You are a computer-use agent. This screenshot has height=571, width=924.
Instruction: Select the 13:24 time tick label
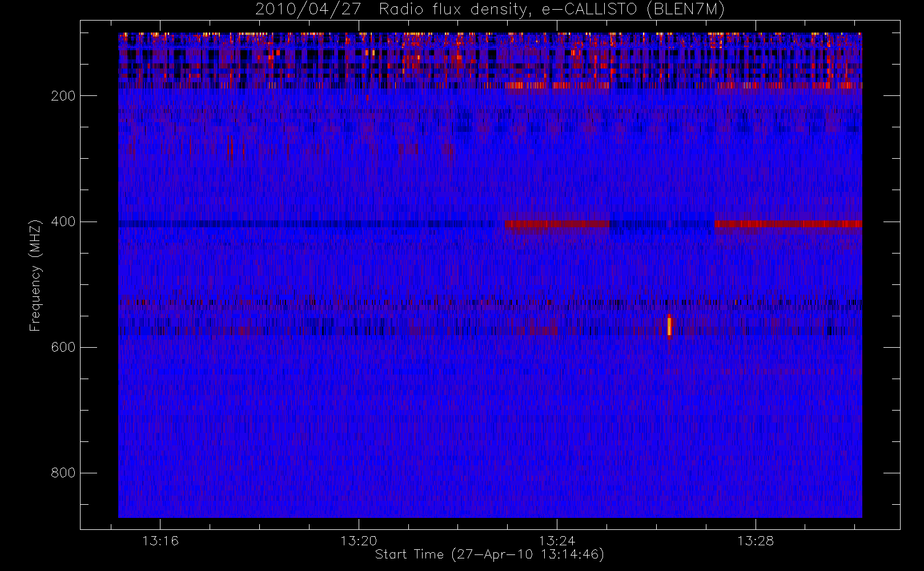pyautogui.click(x=557, y=541)
